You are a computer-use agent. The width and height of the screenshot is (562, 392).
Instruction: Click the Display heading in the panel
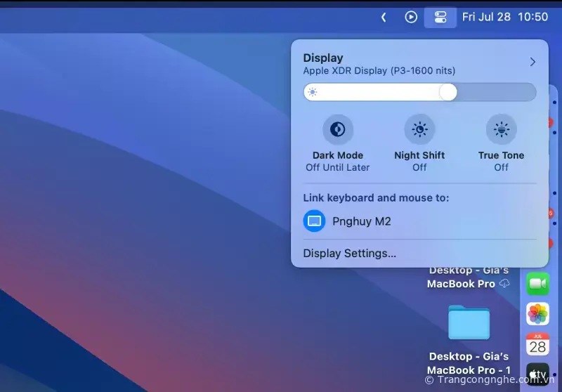coord(323,58)
